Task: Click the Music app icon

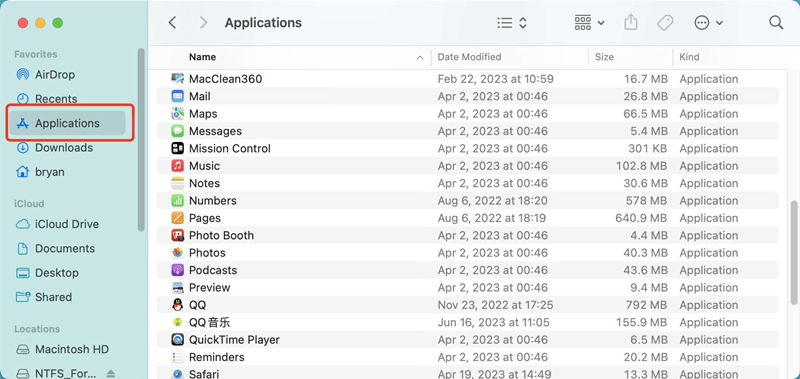Action: [x=178, y=166]
